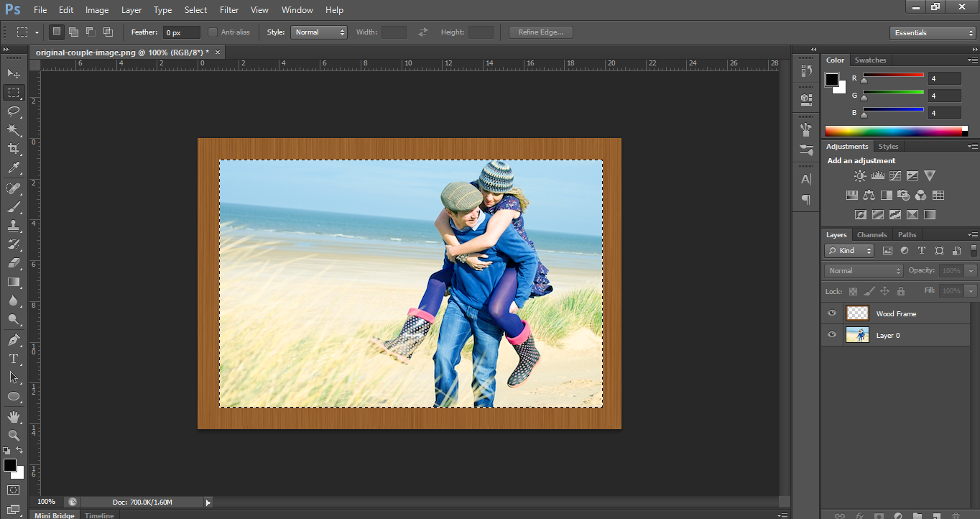This screenshot has height=519, width=980.
Task: Select the Hand tool
Action: [14, 417]
